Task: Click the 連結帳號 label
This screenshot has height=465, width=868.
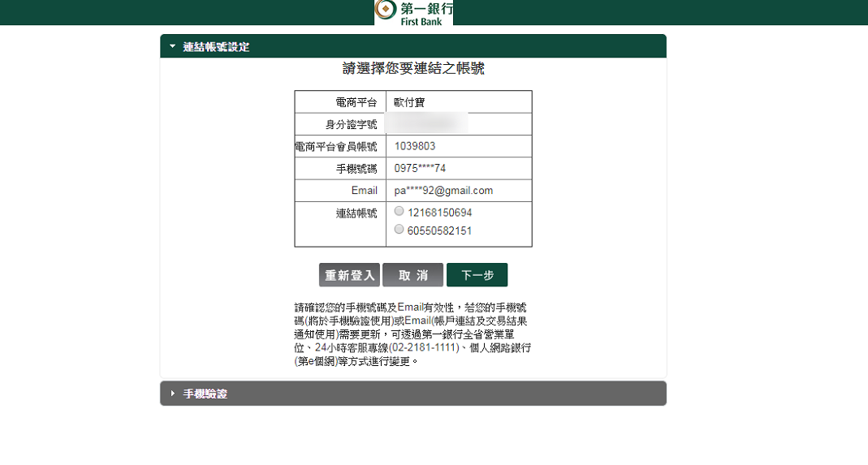Action: tap(356, 213)
